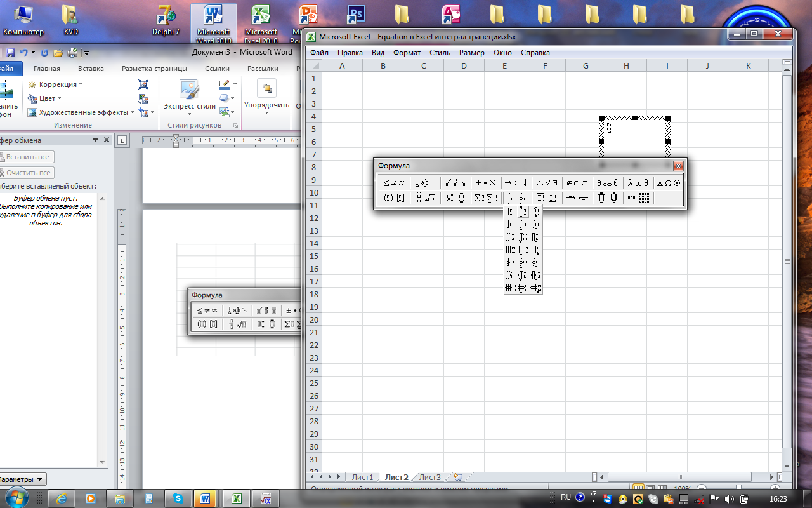This screenshot has width=812, height=508.
Task: Open set theory symbols (∉∩⊂) palette in Excel Формула toolbar
Action: [577, 183]
